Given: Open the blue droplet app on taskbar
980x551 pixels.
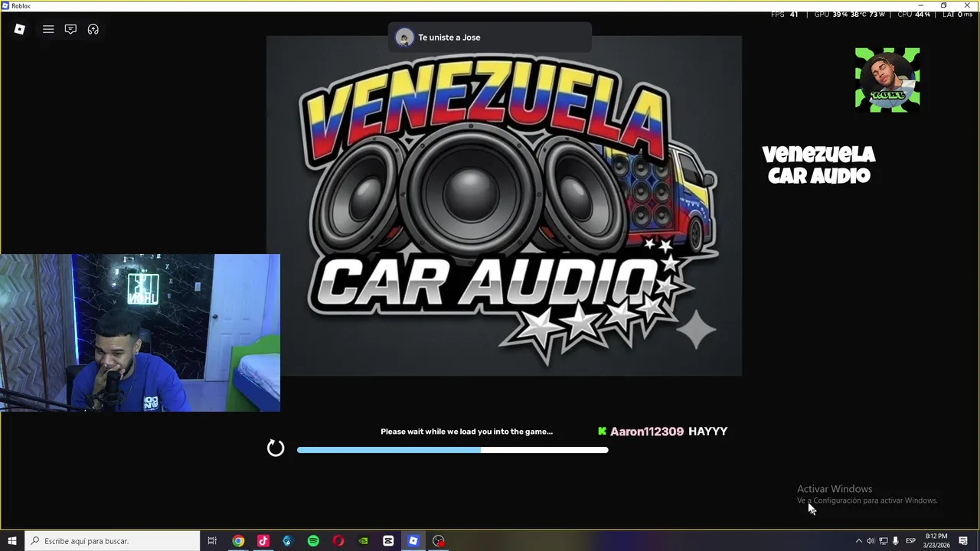Looking at the screenshot, I should click(288, 541).
